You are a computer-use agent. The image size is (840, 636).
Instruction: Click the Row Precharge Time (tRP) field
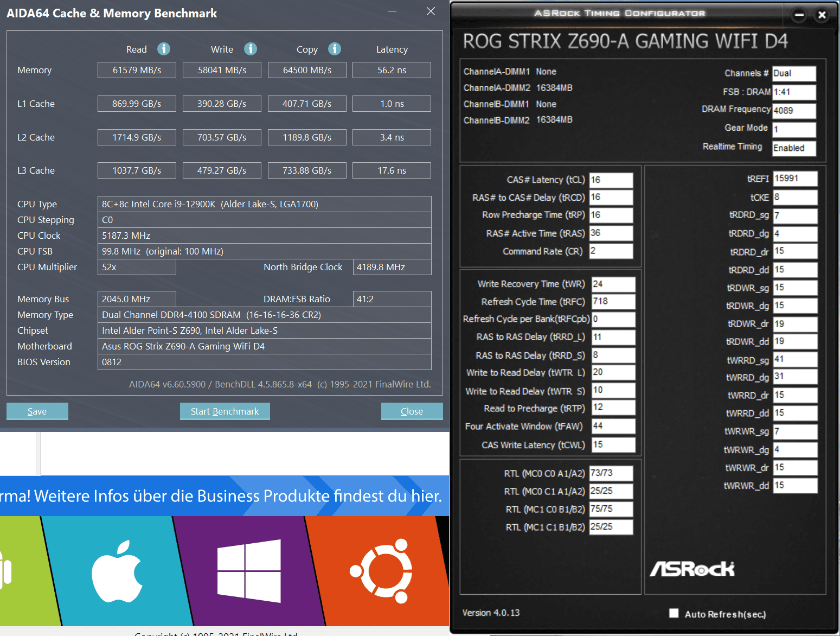point(611,215)
